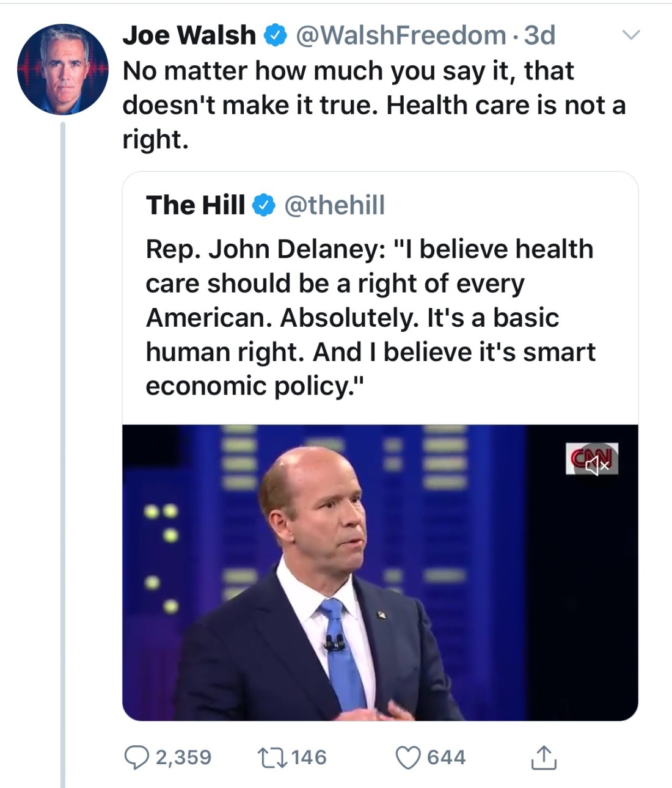Screen dimensions: 672x788
Task: Click The Hill's blue verified badge
Action: tap(264, 206)
